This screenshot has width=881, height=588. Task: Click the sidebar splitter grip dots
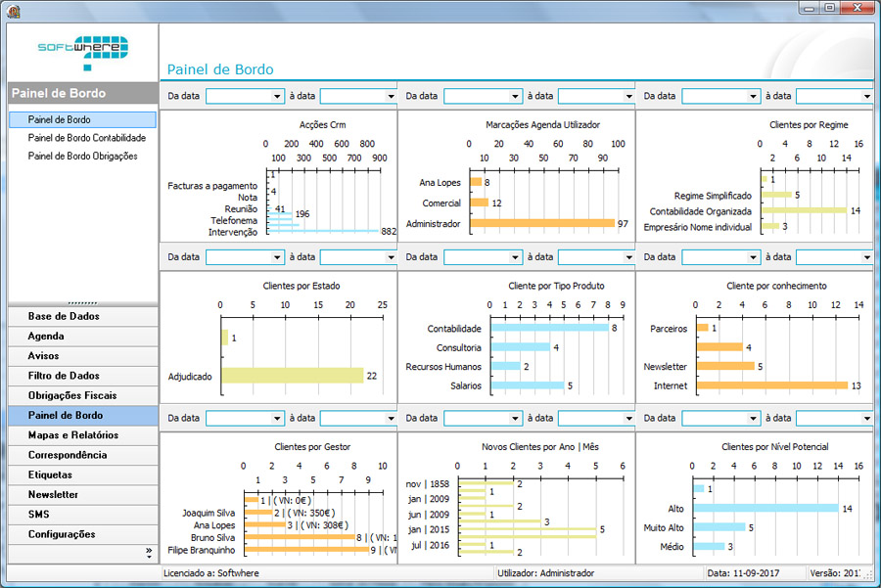tap(80, 302)
